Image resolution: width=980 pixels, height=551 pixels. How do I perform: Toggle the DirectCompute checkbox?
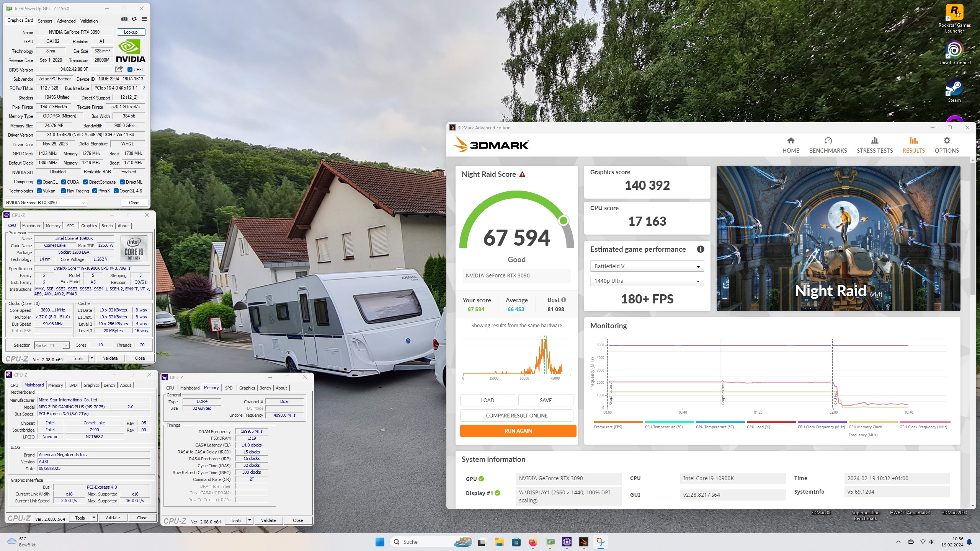[x=86, y=182]
